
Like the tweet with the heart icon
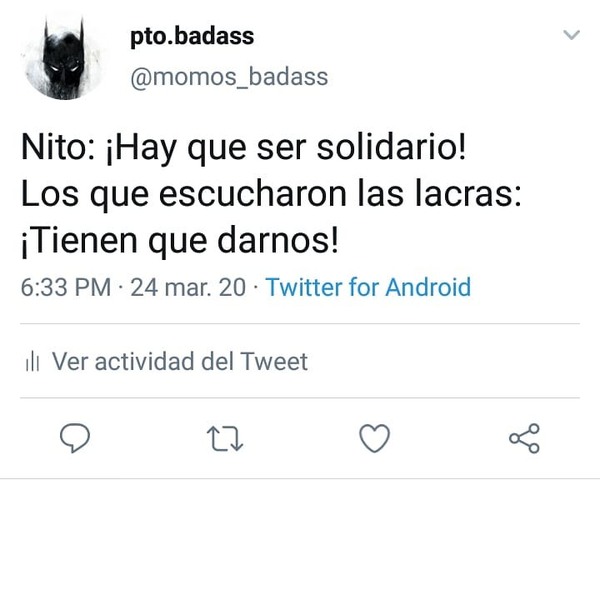(x=375, y=438)
